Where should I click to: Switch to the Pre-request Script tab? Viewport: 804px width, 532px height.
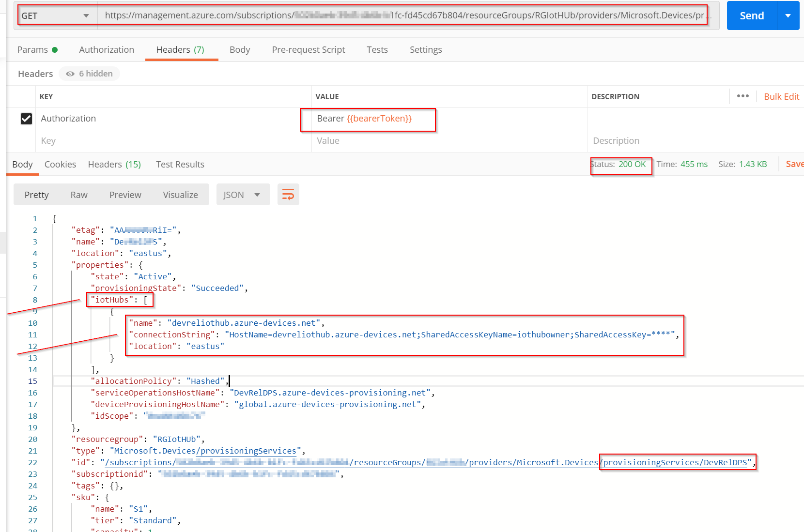pyautogui.click(x=309, y=49)
